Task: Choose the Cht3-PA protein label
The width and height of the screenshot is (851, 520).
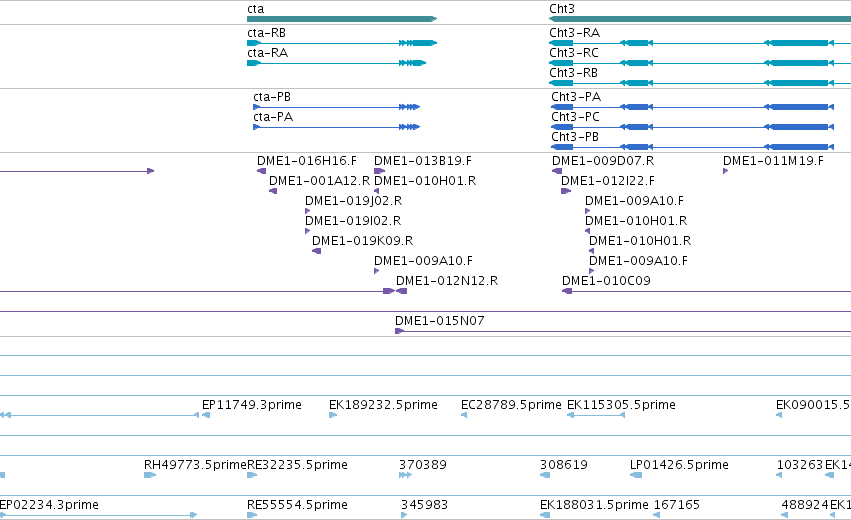Action: pos(576,97)
